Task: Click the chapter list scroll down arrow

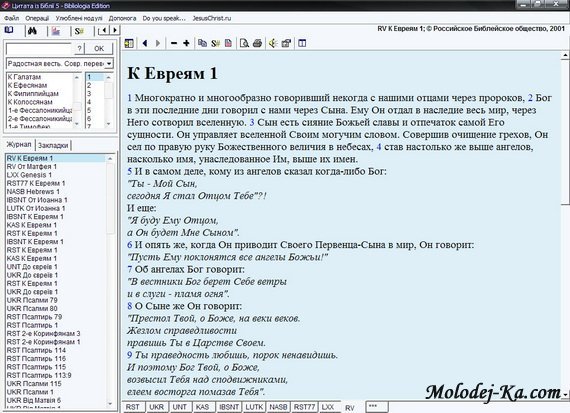Action: point(108,124)
